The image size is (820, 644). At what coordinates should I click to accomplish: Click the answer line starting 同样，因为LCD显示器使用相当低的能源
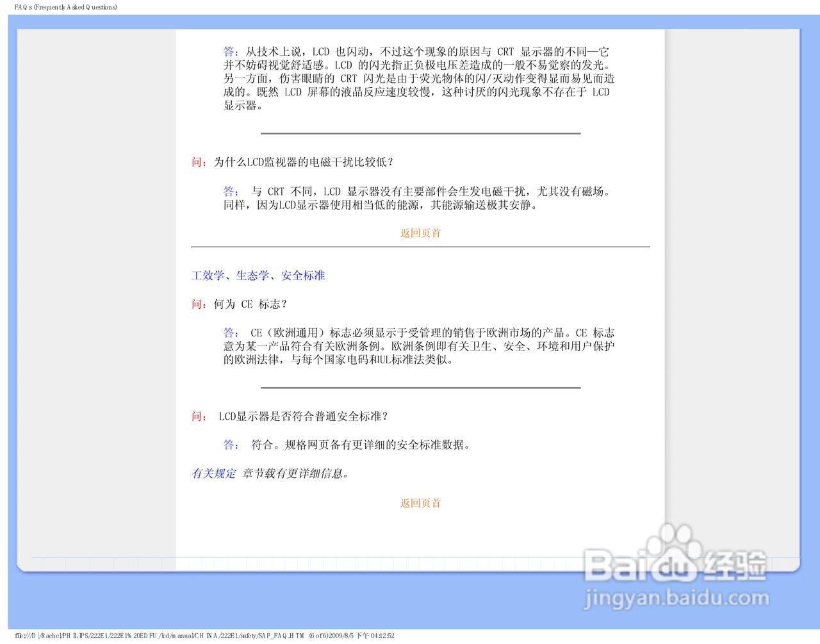(381, 205)
